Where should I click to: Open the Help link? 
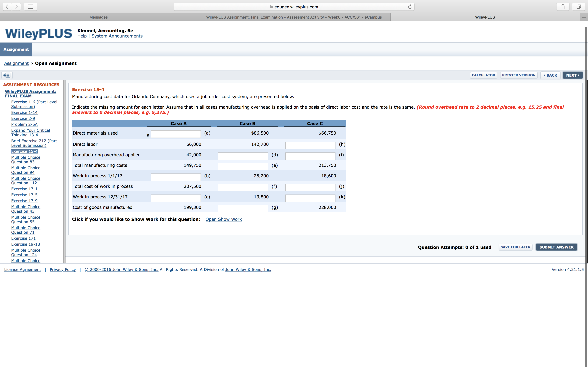82,36
